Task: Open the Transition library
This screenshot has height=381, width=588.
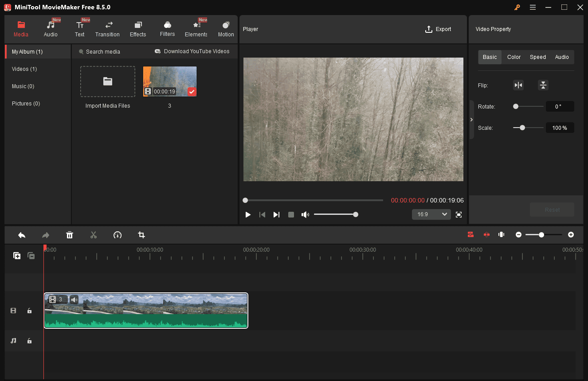Action: pos(107,28)
